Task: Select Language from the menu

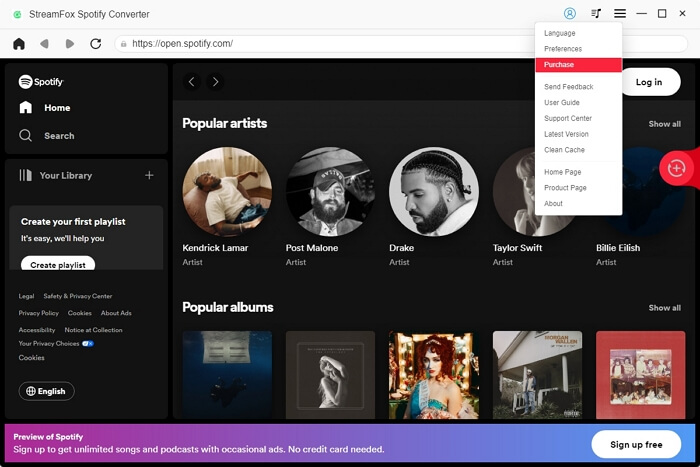Action: 559,33
